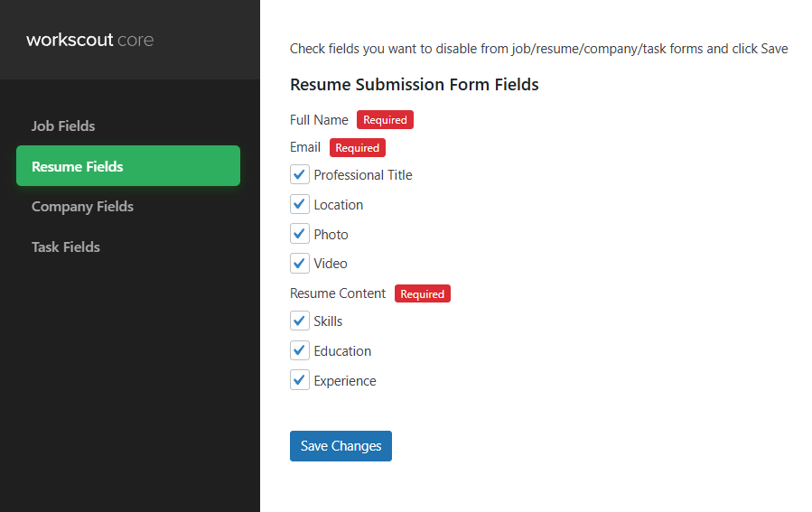The height and width of the screenshot is (512, 812).
Task: Click the Resume Submission Form Fields heading
Action: [x=414, y=85]
